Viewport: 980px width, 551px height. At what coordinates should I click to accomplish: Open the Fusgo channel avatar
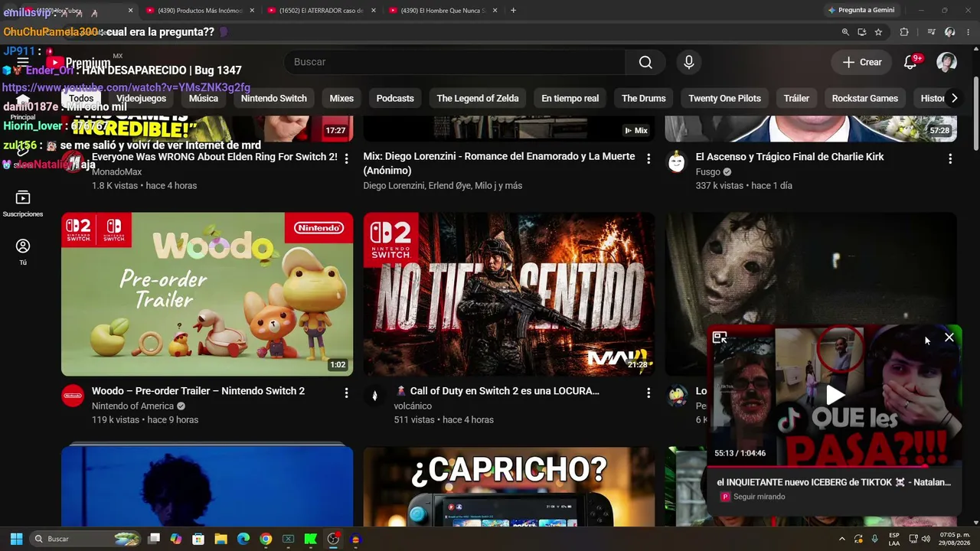[x=677, y=161]
